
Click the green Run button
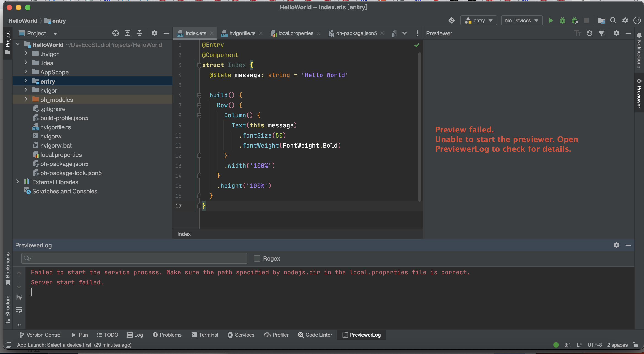pyautogui.click(x=551, y=21)
